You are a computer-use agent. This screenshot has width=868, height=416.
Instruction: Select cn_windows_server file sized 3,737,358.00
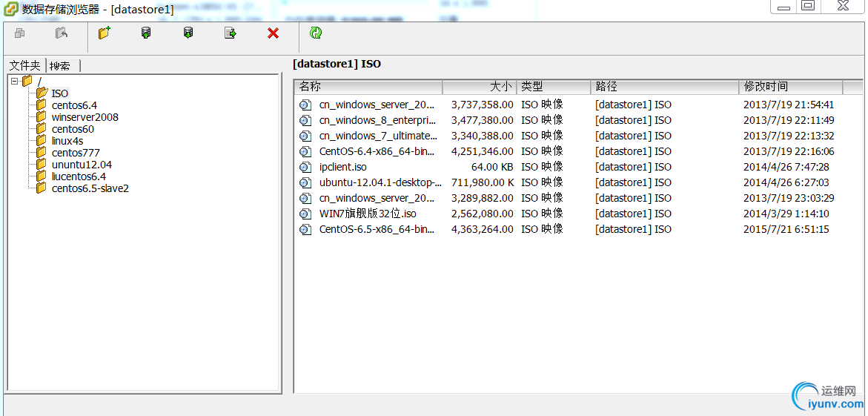coord(377,105)
